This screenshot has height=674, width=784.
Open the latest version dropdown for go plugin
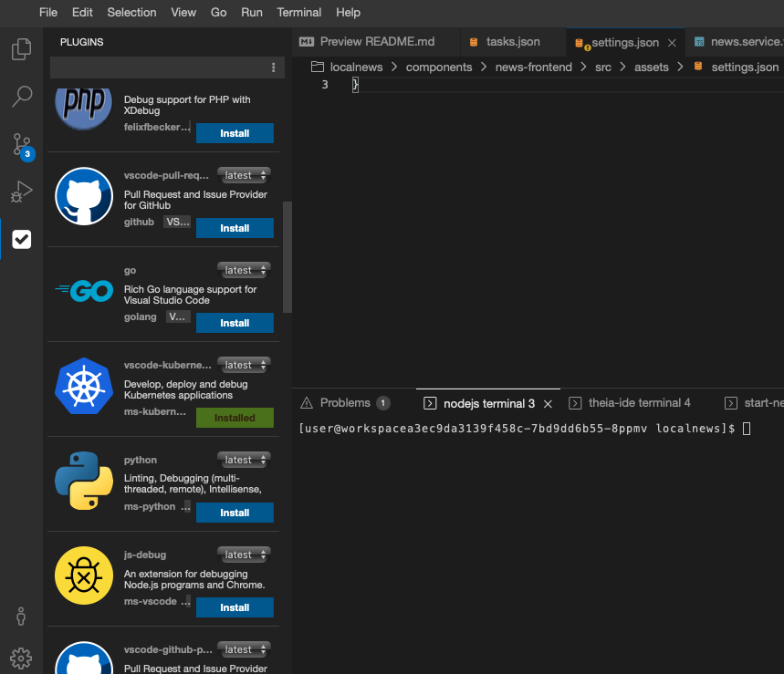pos(244,270)
